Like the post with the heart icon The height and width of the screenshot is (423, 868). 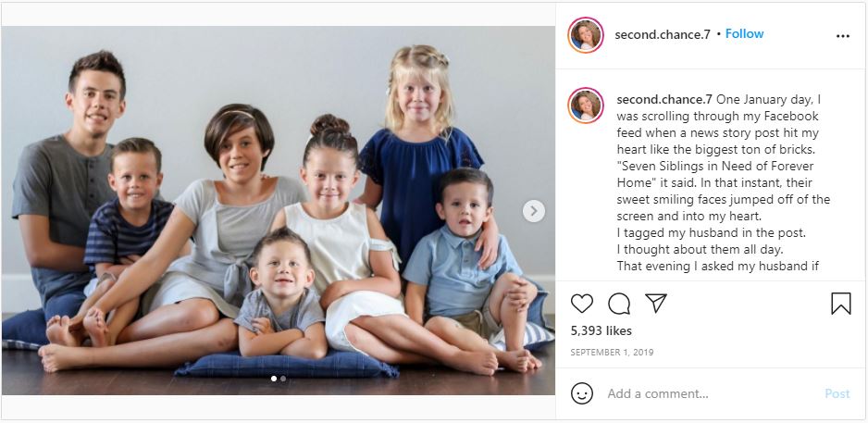click(582, 304)
